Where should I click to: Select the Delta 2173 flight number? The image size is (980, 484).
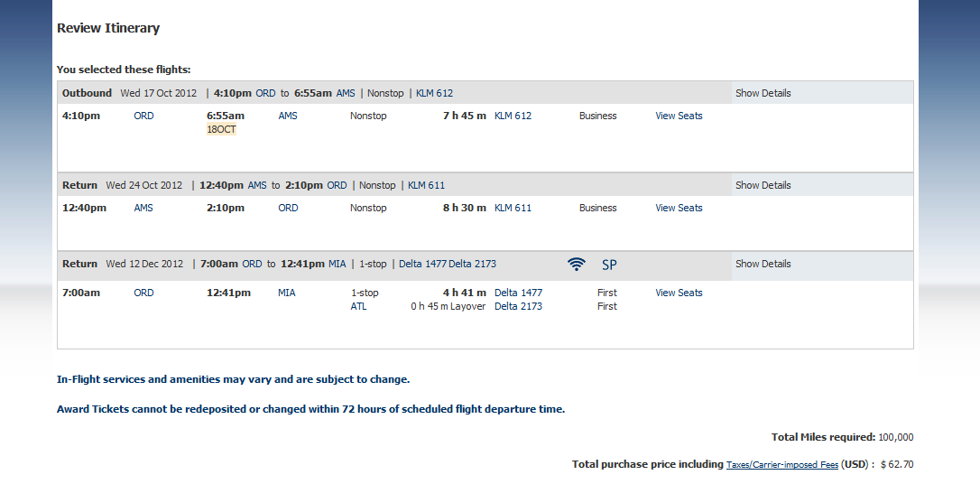pyautogui.click(x=518, y=306)
